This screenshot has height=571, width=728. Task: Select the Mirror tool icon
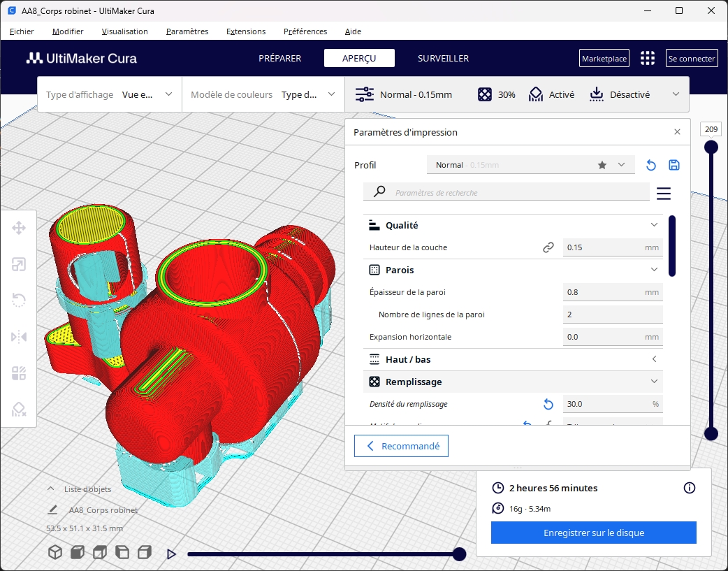click(19, 337)
